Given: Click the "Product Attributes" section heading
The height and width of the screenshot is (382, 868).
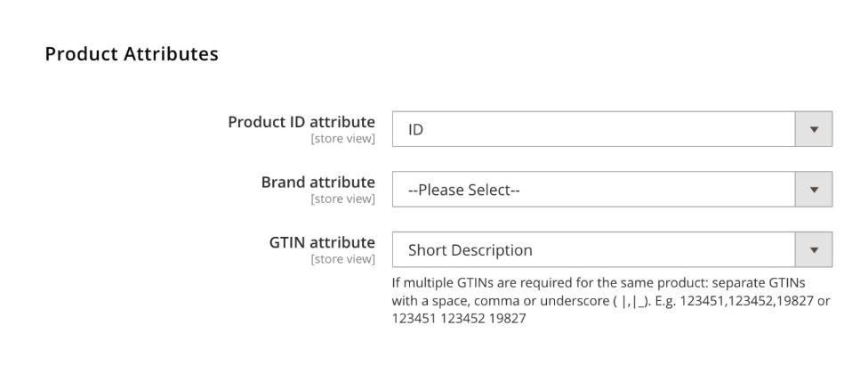Looking at the screenshot, I should [132, 54].
